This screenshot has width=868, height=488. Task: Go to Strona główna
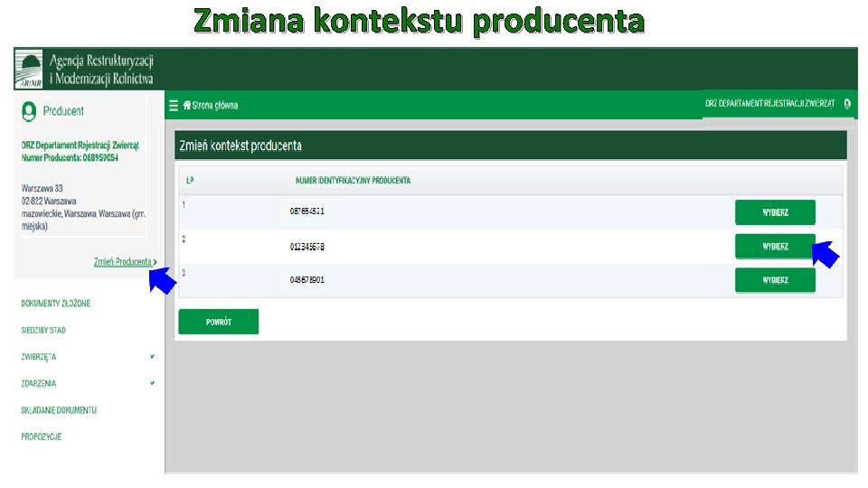215,105
